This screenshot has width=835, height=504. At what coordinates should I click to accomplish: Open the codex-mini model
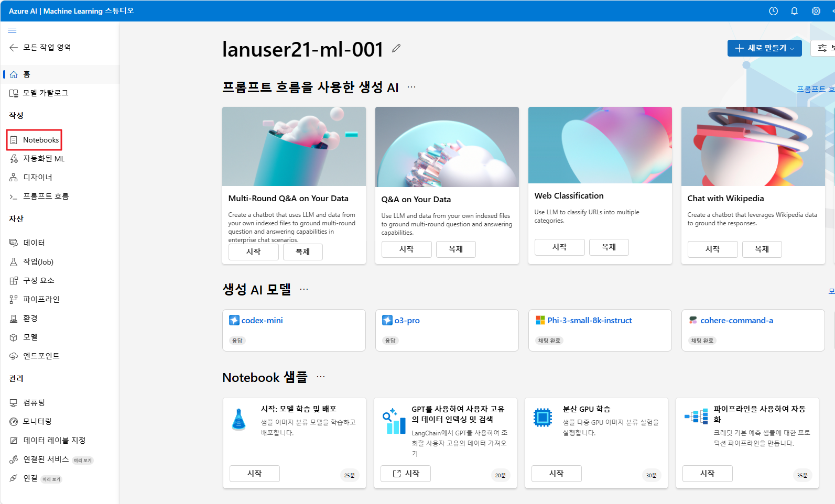tap(262, 320)
